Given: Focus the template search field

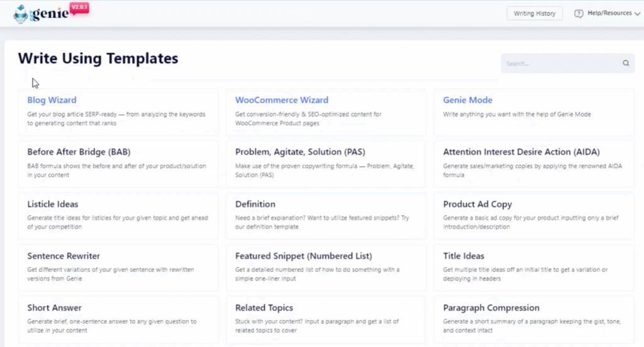Looking at the screenshot, I should [568, 64].
